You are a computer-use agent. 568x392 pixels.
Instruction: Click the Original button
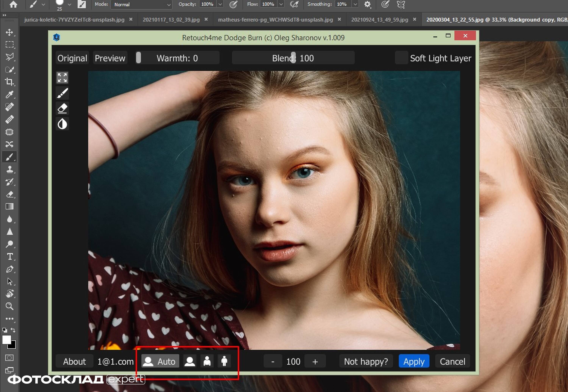coord(72,58)
